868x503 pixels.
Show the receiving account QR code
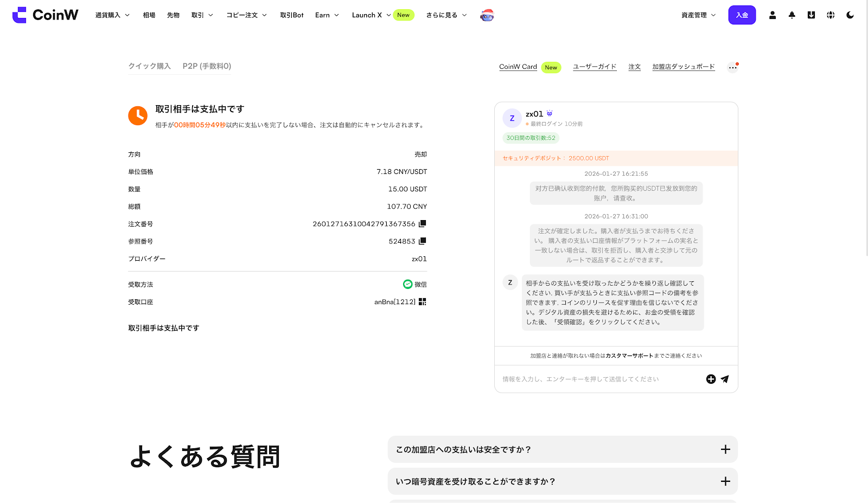(x=423, y=302)
